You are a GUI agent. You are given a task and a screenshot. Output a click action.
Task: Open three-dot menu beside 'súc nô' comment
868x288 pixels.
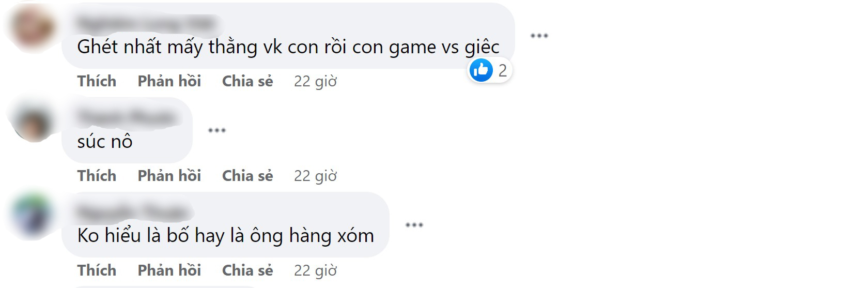[216, 130]
